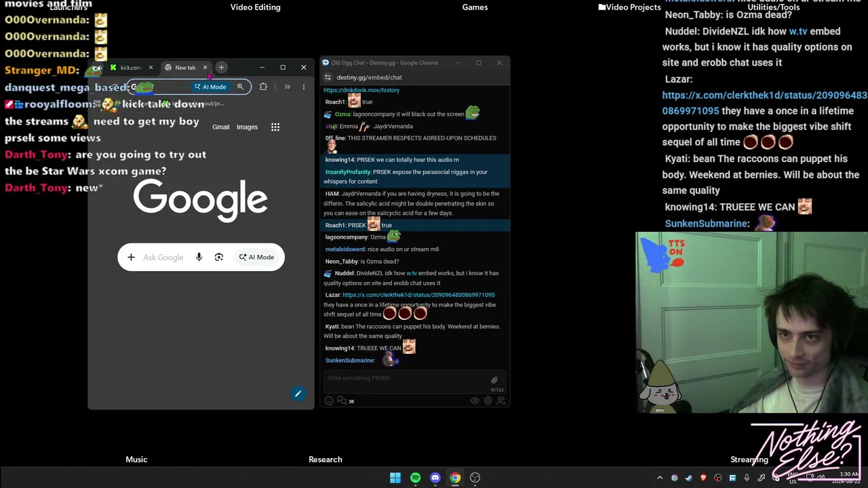The height and width of the screenshot is (488, 868).
Task: Click username InsanityProfanity in chat
Action: [347, 172]
